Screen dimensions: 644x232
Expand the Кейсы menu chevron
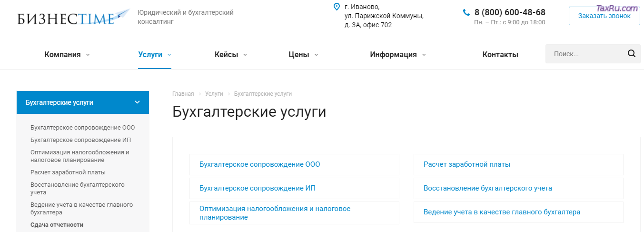click(x=245, y=55)
